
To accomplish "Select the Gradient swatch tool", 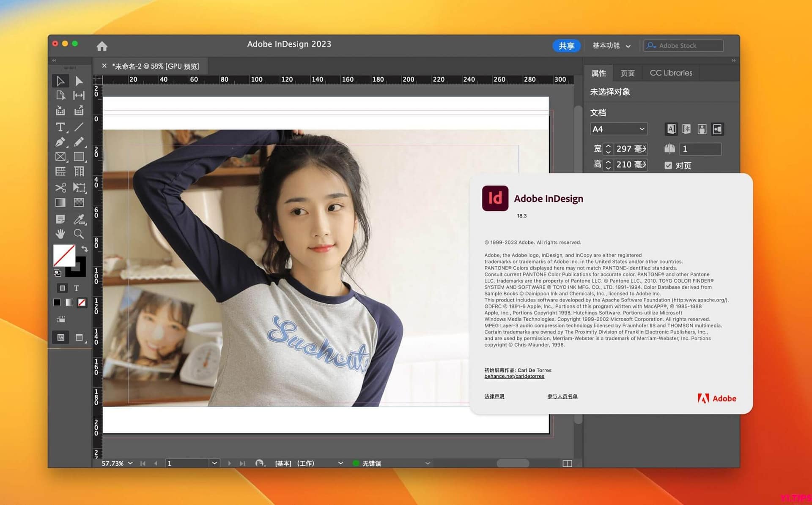I will 60,203.
